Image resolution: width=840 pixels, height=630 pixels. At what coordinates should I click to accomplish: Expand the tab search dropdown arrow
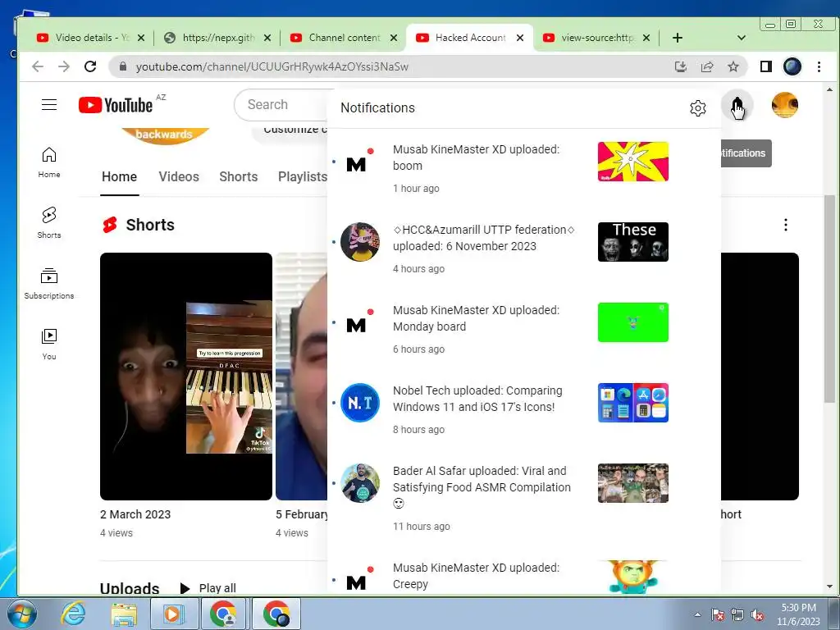742,38
